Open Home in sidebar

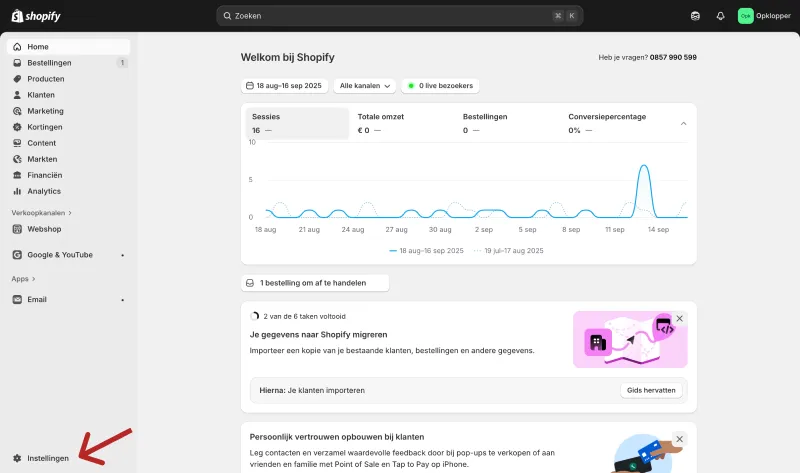point(68,46)
